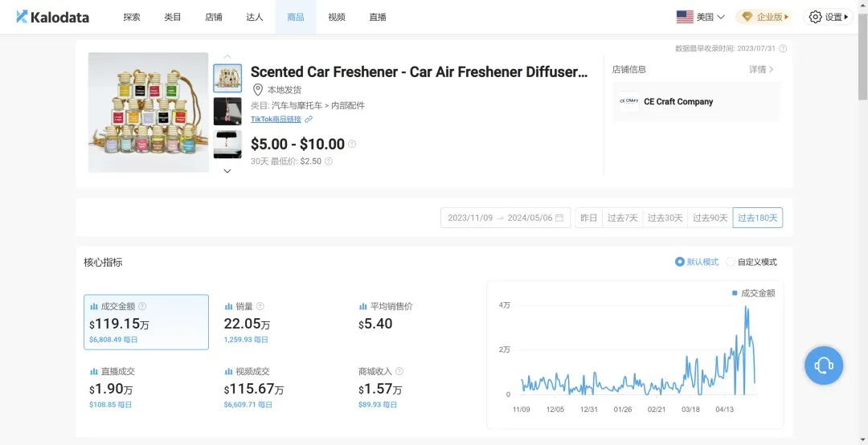
Task: Switch to the 达人 navigation tab
Action: point(254,17)
